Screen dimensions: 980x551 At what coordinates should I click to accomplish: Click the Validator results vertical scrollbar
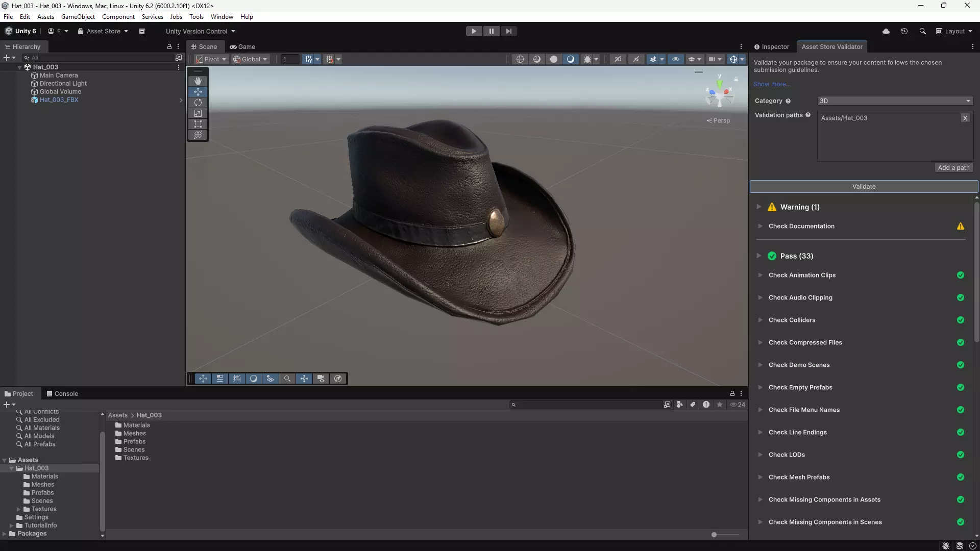coord(976,272)
